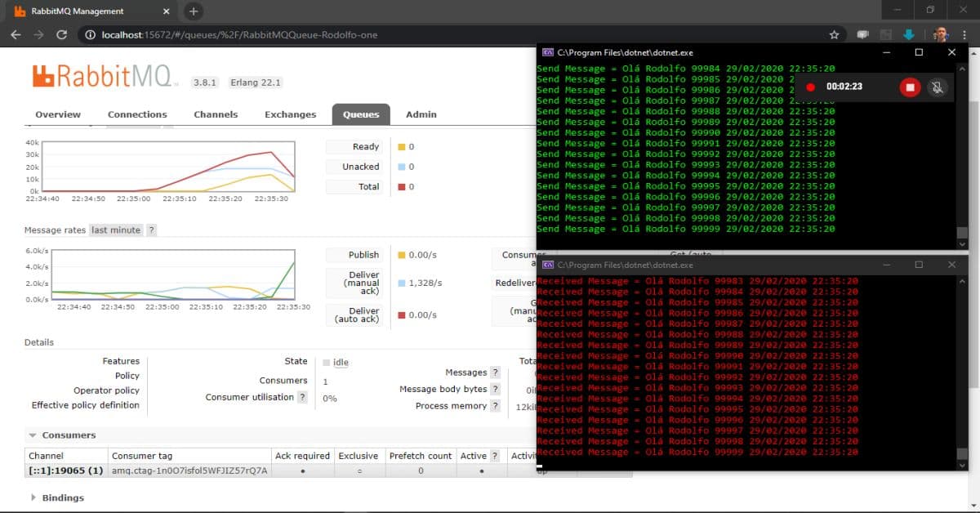
Task: Maximize the sender dotnet.exe console
Action: [919, 51]
